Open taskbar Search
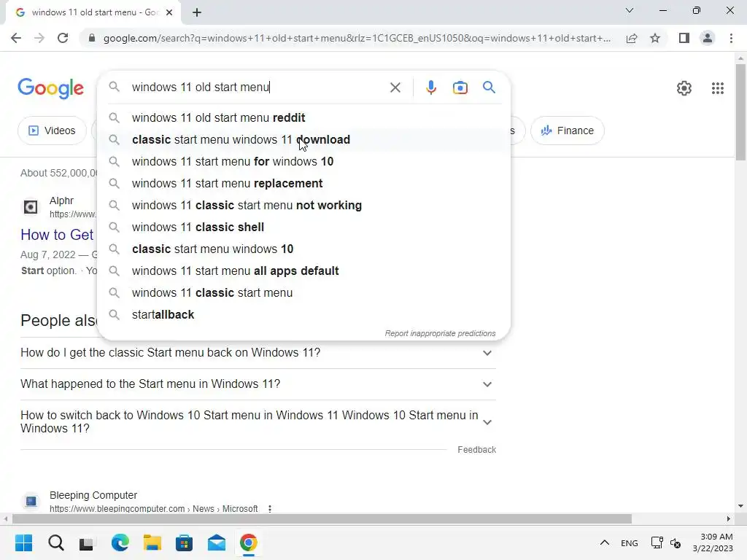This screenshot has height=560, width=747. pos(55,542)
